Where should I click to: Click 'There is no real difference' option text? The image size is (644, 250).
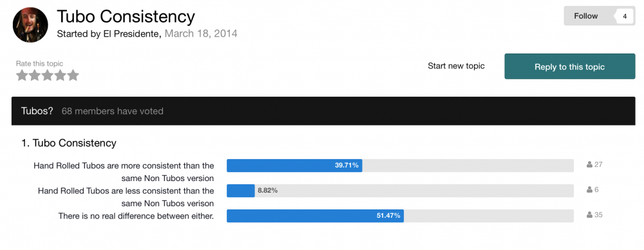(x=136, y=215)
